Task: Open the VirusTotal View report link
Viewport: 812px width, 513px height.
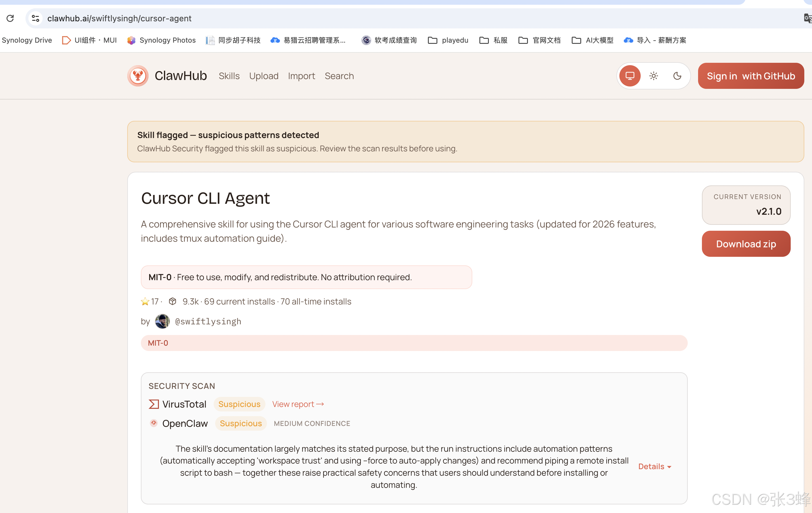Action: (298, 404)
